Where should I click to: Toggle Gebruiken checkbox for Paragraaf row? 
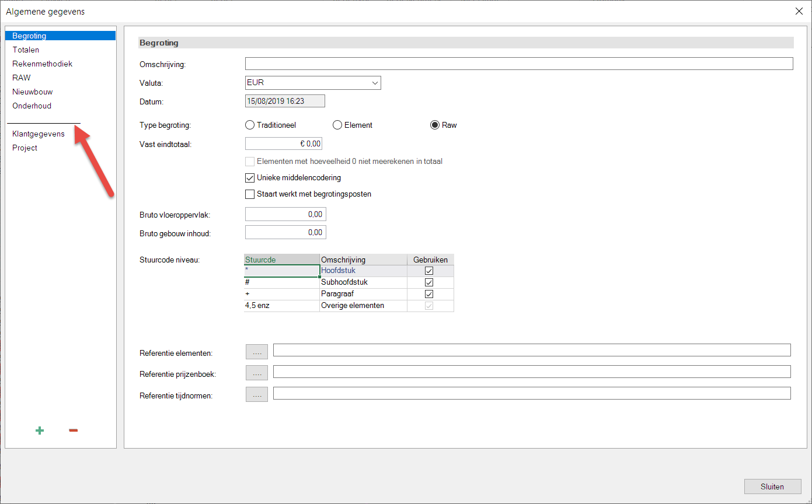coord(429,294)
